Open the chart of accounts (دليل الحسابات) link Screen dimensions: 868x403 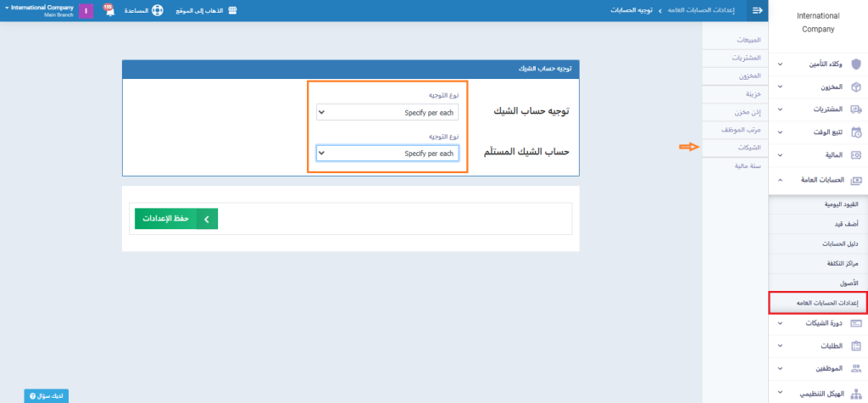click(x=839, y=243)
